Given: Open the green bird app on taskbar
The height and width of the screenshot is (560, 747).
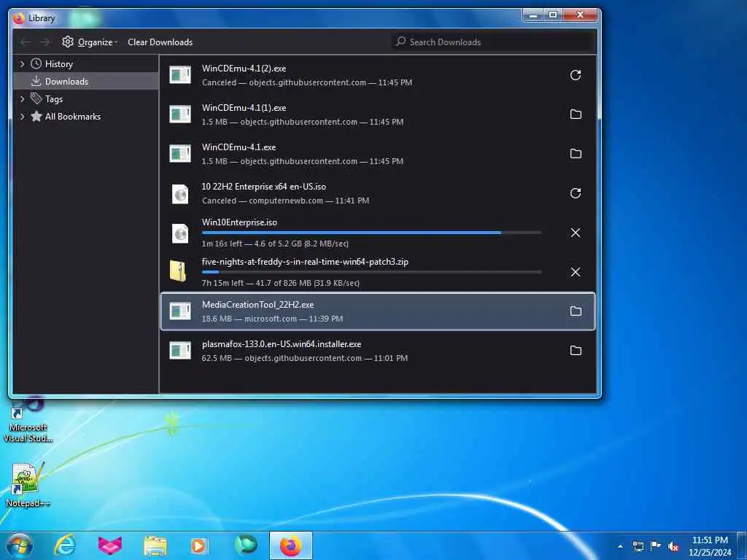Looking at the screenshot, I should tap(246, 545).
